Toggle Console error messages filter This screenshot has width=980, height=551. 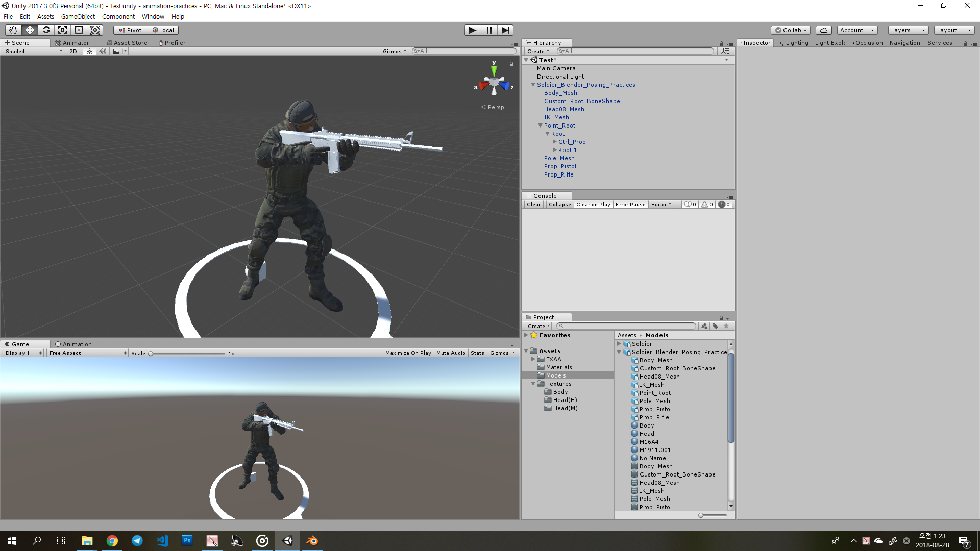pyautogui.click(x=724, y=205)
